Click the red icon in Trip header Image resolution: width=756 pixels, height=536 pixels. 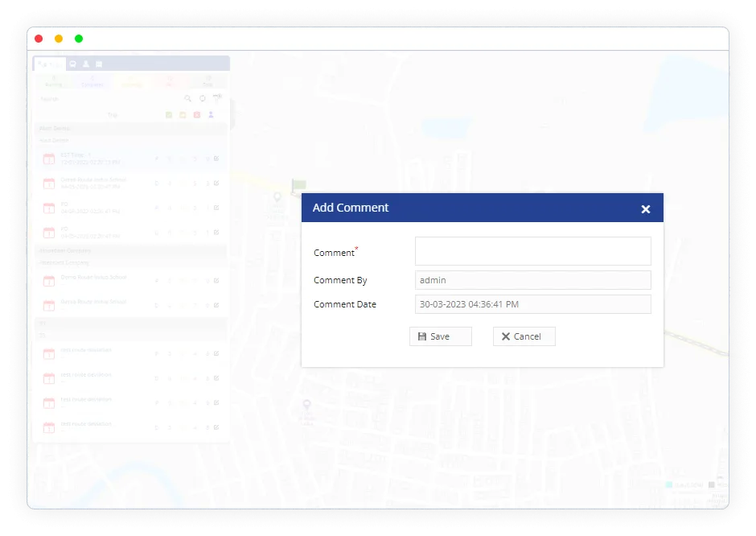[x=196, y=115]
